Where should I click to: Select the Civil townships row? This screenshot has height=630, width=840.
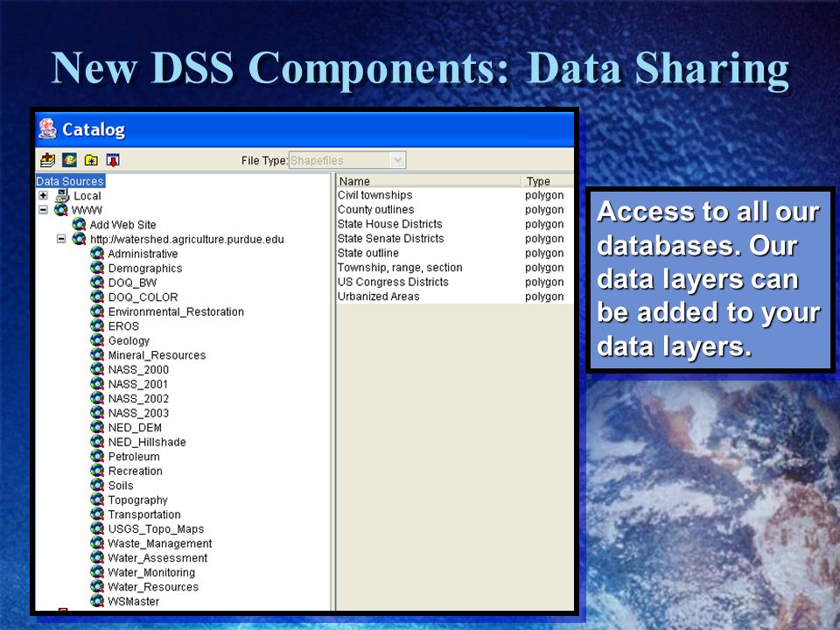click(455, 195)
